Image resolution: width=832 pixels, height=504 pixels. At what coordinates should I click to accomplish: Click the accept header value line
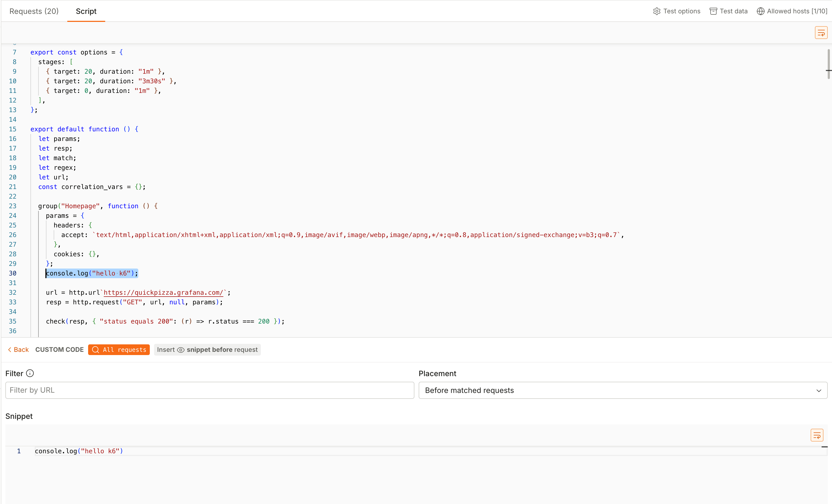[342, 235]
